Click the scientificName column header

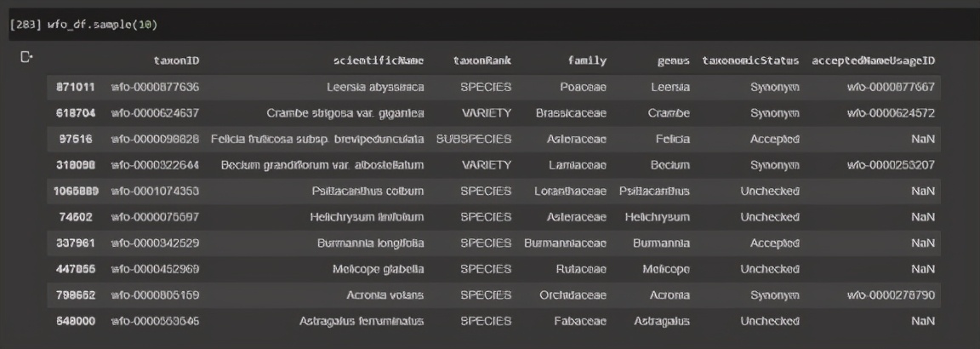point(379,60)
